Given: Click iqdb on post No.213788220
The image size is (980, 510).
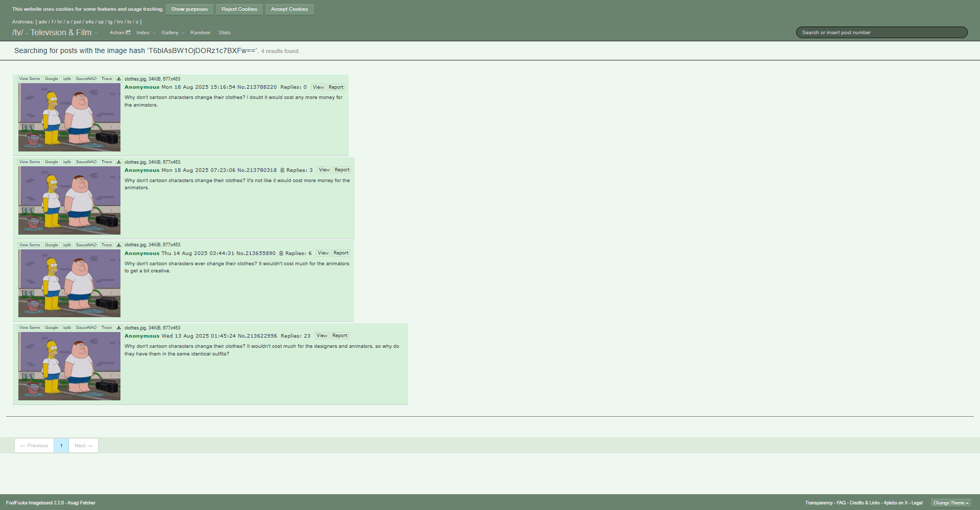Looking at the screenshot, I should 67,79.
